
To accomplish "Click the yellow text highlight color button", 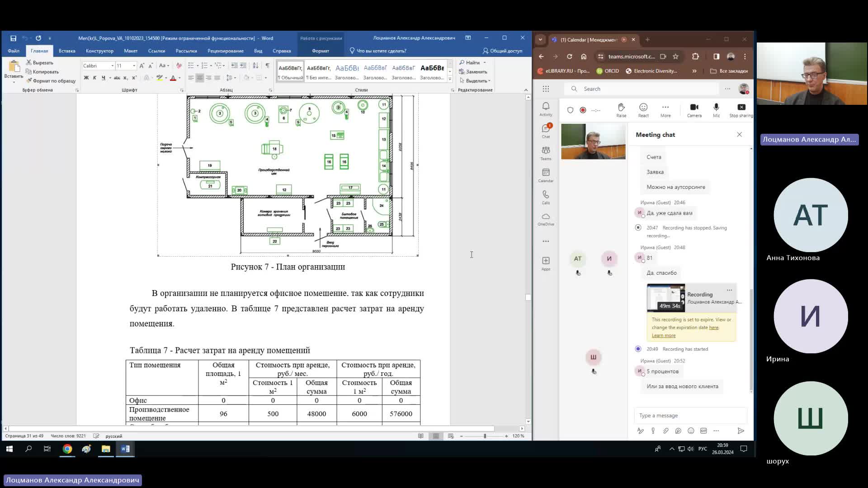I will [x=159, y=78].
